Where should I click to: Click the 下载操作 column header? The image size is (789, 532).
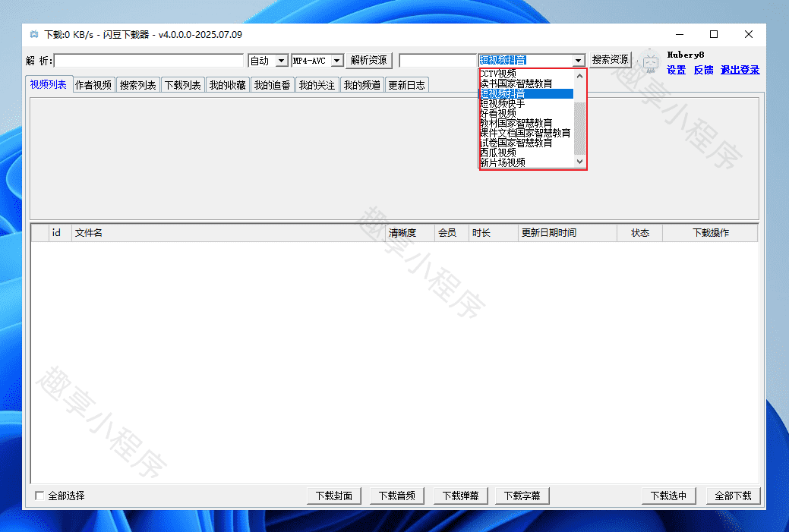(710, 233)
